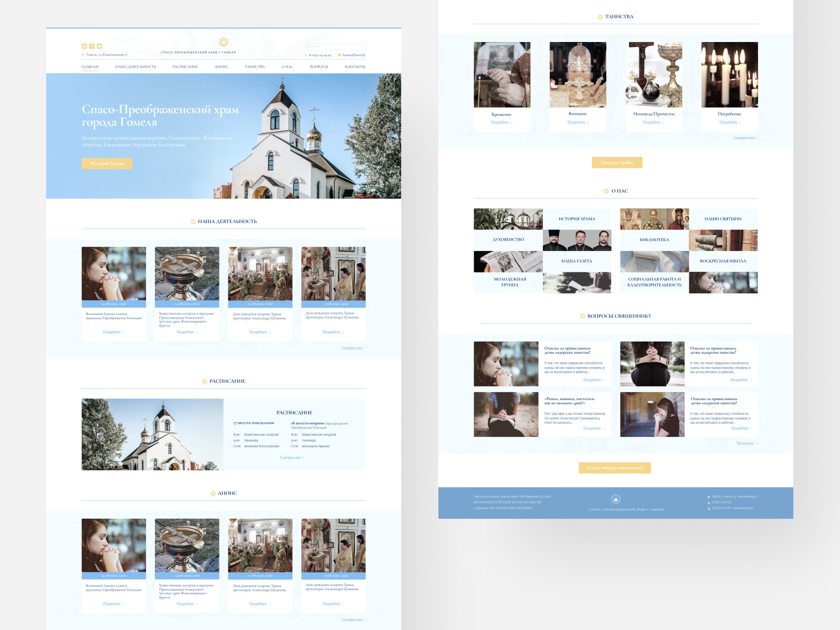Click the email envelope icon beside hram@favor.by
Viewport: 840px width, 630px height.
[x=339, y=54]
